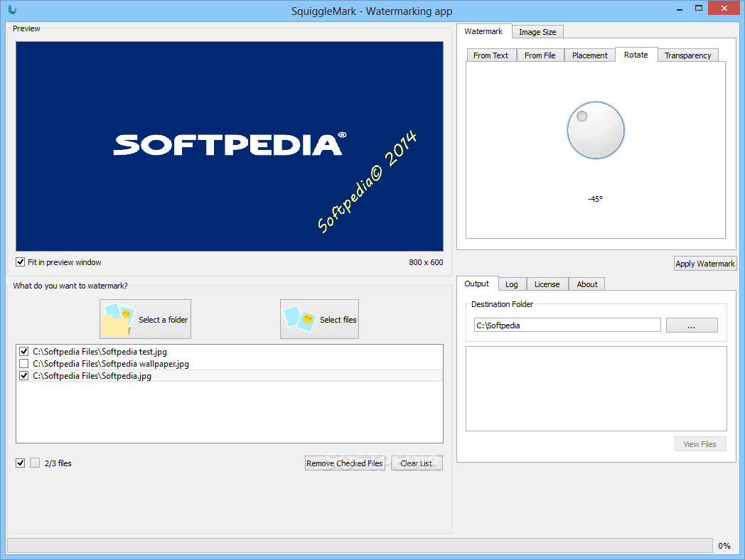Click the Destination Folder path field
Image resolution: width=745 pixels, height=560 pixels.
pyautogui.click(x=567, y=325)
